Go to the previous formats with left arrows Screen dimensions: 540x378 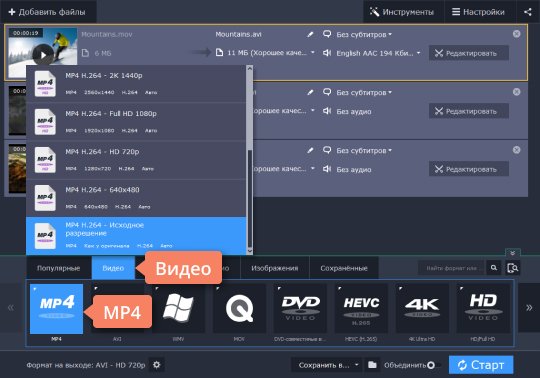click(x=11, y=307)
